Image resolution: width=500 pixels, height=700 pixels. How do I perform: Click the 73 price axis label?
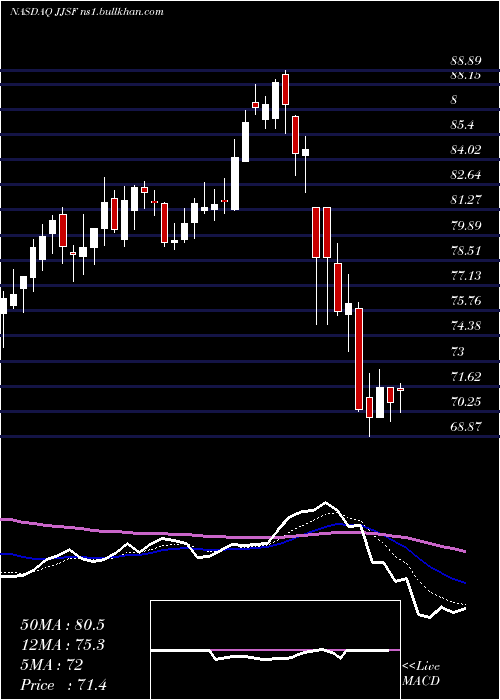[x=458, y=351]
